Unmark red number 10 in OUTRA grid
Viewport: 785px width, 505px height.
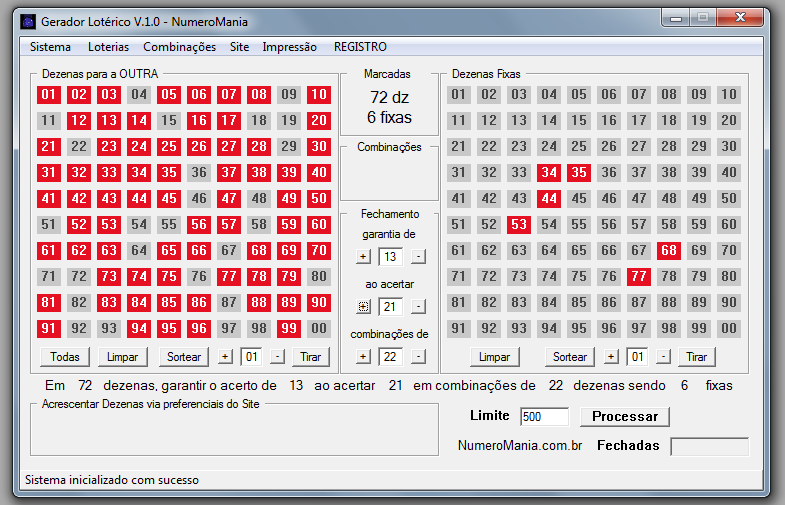319,95
